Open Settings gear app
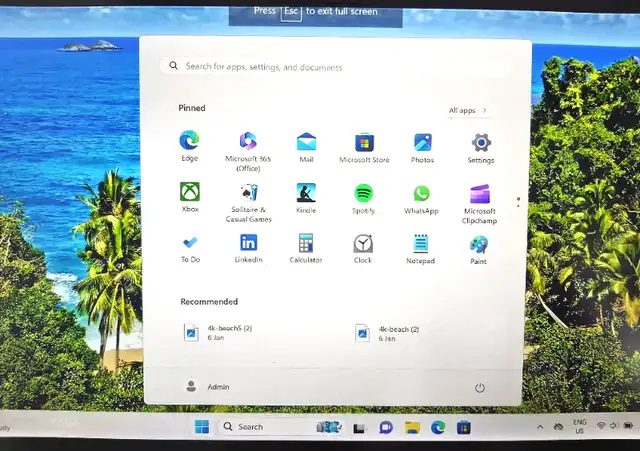This screenshot has width=640, height=451. (481, 149)
